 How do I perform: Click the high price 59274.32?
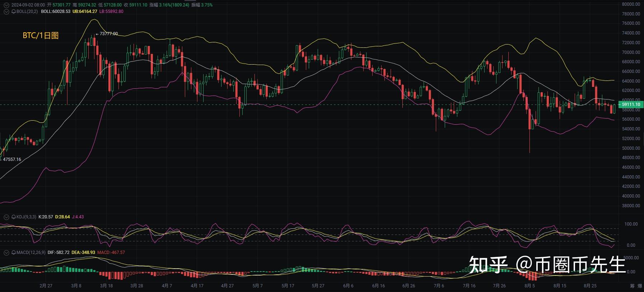click(87, 5)
